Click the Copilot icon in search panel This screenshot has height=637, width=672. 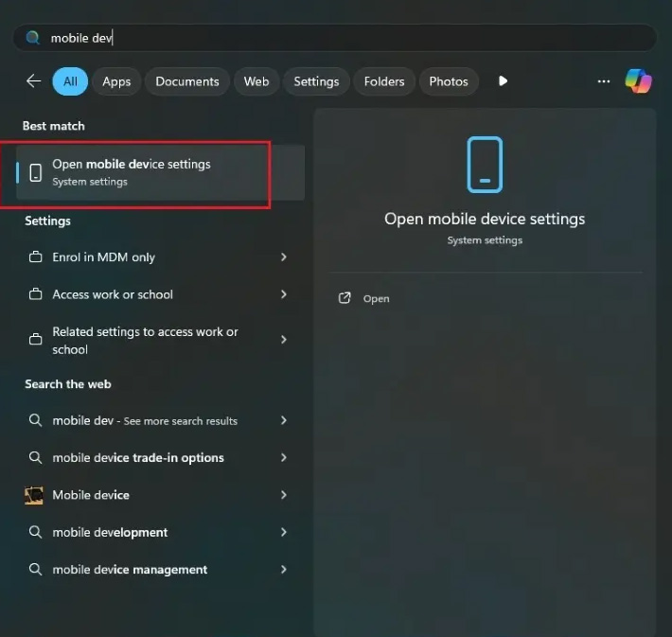coord(638,81)
